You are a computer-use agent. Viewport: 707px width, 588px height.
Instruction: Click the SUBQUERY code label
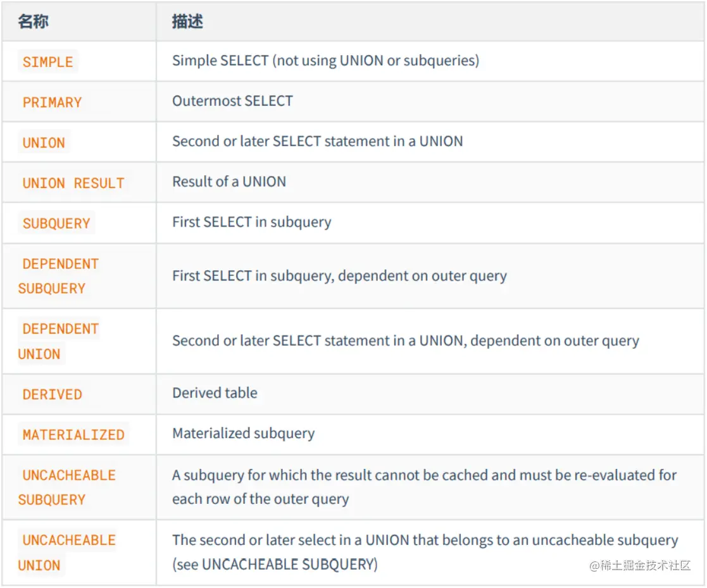click(56, 223)
